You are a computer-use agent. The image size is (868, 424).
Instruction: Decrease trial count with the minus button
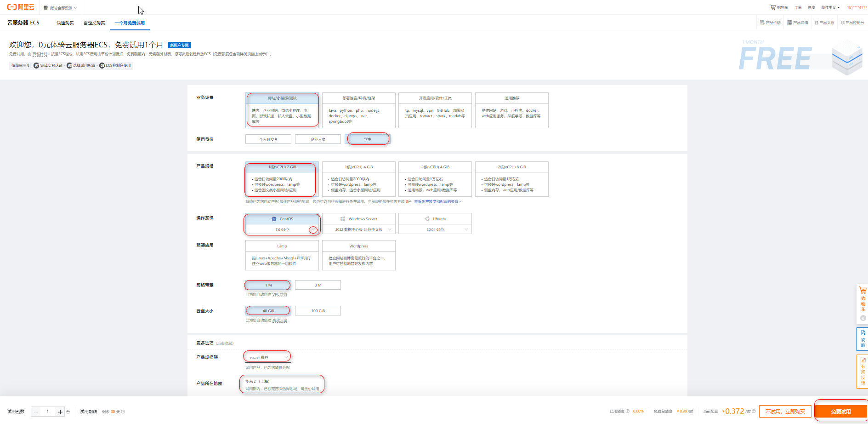click(36, 412)
